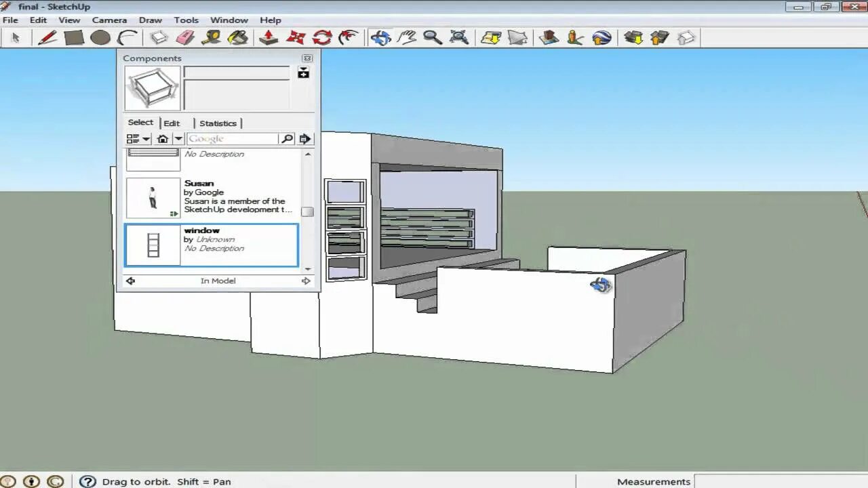Image resolution: width=868 pixels, height=488 pixels.
Task: Activate the Circle drawing tool
Action: [x=100, y=37]
